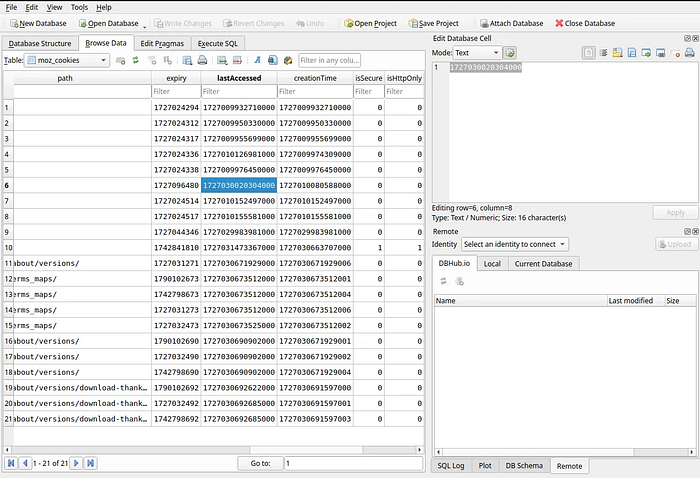Switch to the DB Schema bottom tab
This screenshot has height=478, width=700.
tap(524, 466)
